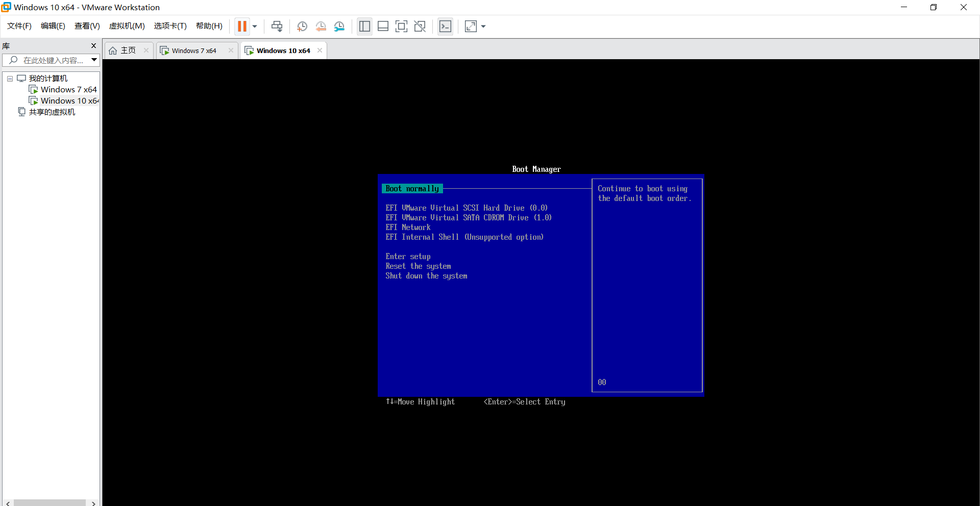Toggle the thumbnail bar visibility

383,26
